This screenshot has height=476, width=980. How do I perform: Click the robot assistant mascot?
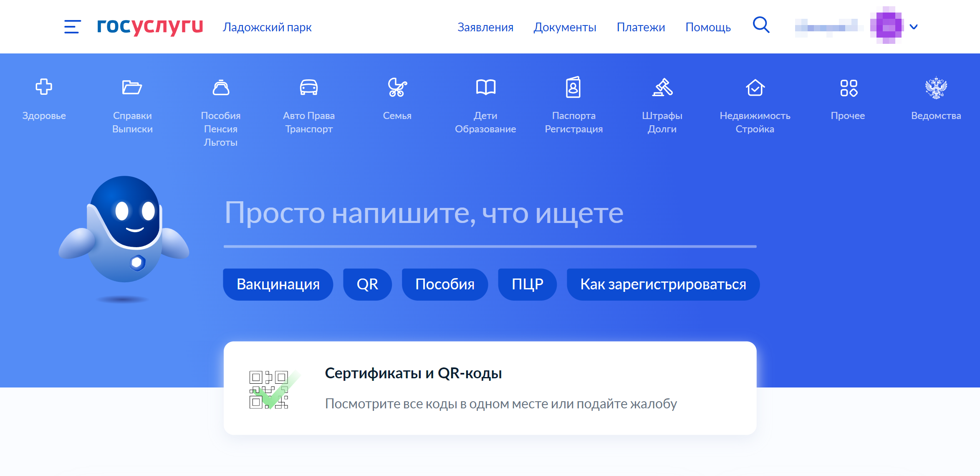tap(124, 230)
